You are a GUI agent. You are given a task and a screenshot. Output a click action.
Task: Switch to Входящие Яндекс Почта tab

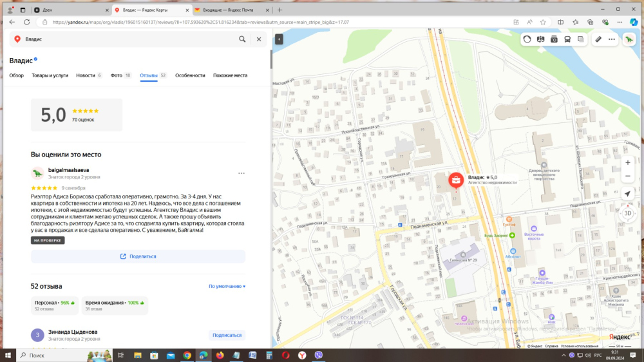(x=231, y=10)
